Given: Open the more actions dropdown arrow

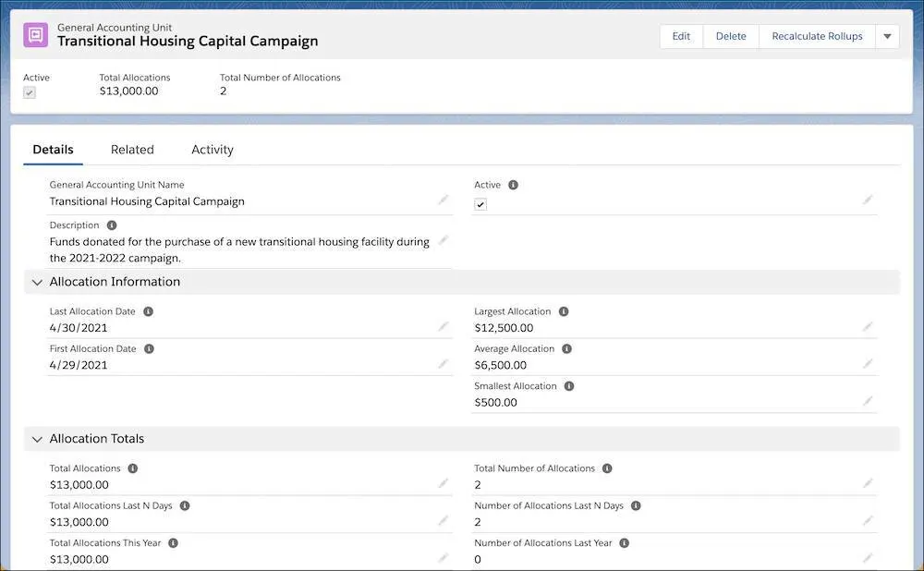Looking at the screenshot, I should click(887, 37).
